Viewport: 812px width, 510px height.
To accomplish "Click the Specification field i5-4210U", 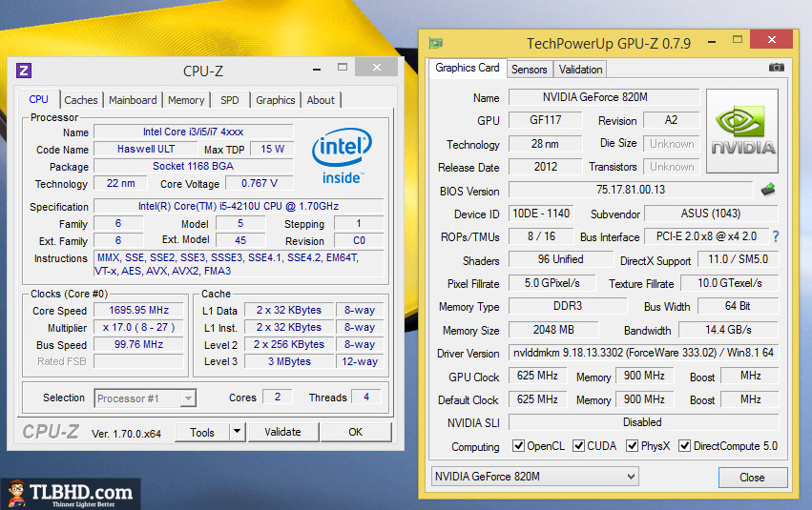I will (x=239, y=206).
